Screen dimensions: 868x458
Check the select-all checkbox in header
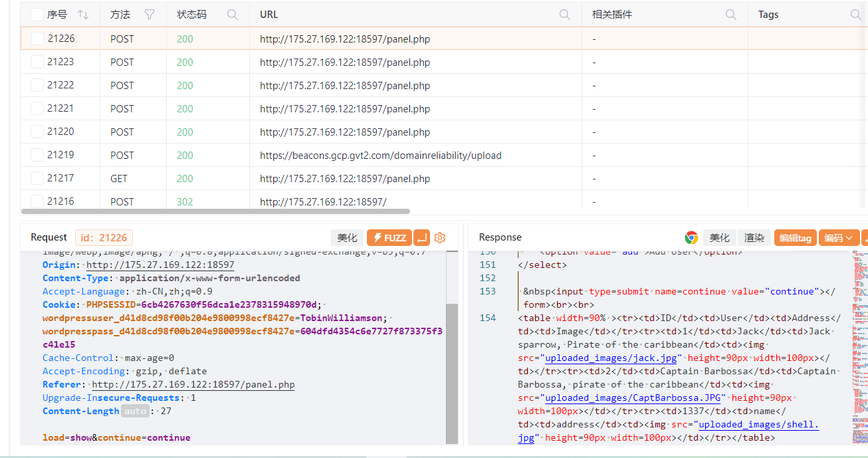click(37, 15)
